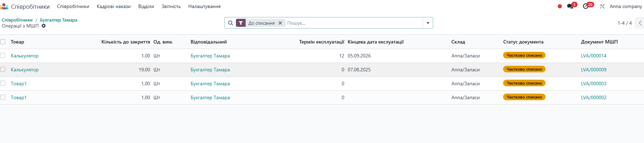Image resolution: width=644 pixels, height=143 pixels.
Task: Click the Бухгалтер Тамара breadcrumb link
Action: pos(58,20)
